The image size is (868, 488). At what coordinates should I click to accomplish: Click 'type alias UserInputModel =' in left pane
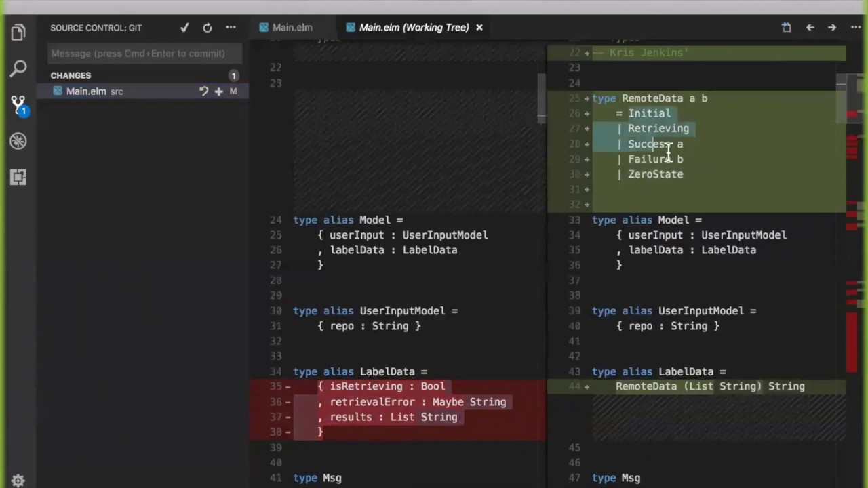[x=376, y=311]
